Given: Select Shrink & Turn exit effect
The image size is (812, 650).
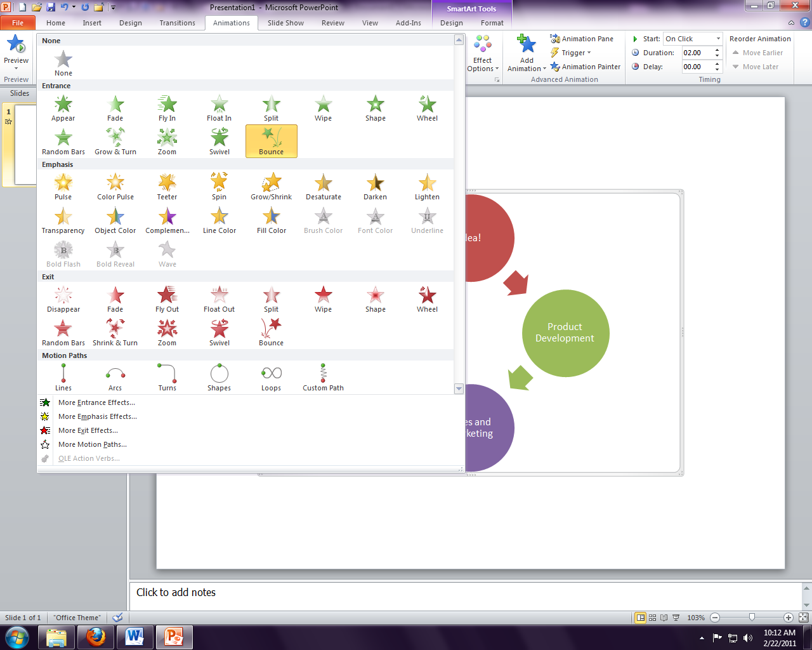Looking at the screenshot, I should (115, 333).
